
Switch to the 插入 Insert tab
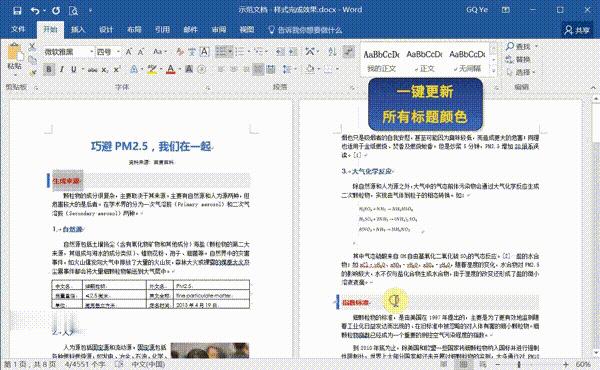[78, 29]
